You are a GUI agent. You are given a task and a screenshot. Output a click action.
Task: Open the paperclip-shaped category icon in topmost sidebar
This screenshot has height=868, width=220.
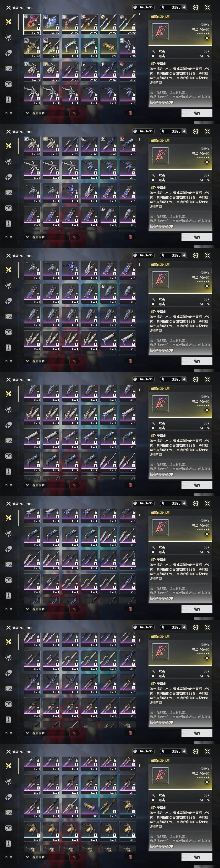[9, 53]
